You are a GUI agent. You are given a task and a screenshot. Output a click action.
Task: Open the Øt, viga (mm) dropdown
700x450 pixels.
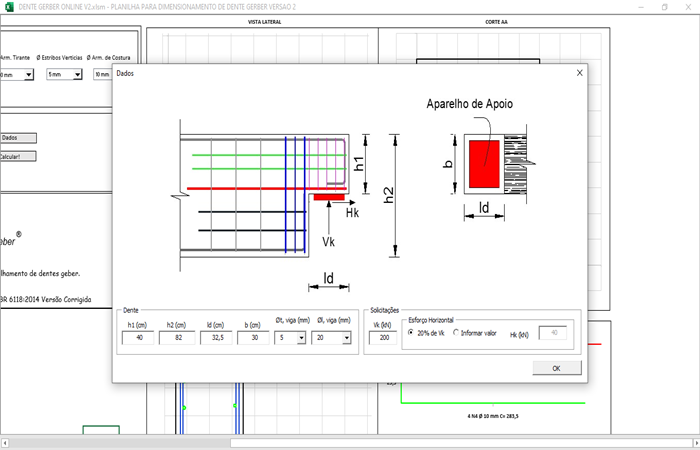[301, 339]
